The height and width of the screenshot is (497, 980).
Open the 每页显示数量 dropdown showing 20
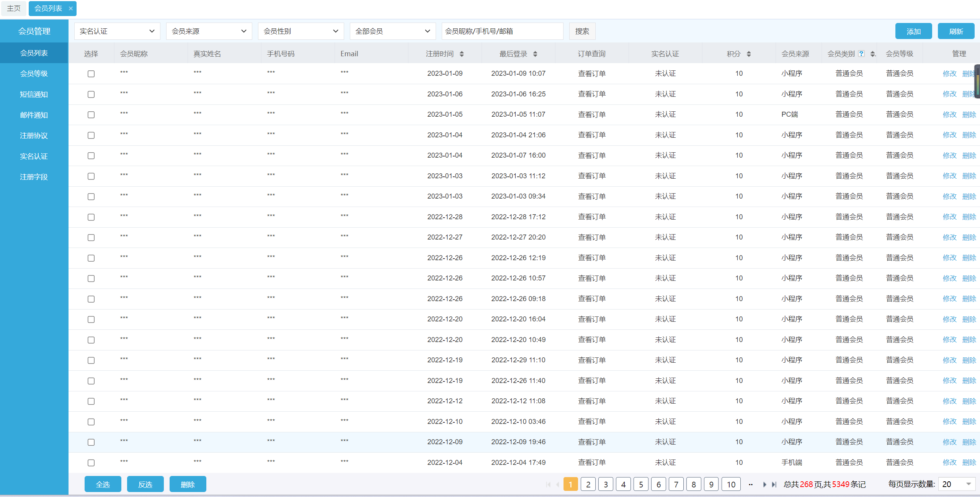(957, 484)
